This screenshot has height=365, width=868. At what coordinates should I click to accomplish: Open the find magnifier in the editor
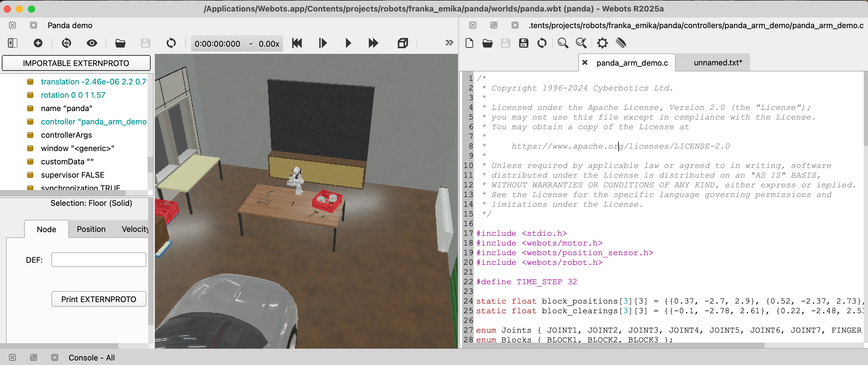562,43
